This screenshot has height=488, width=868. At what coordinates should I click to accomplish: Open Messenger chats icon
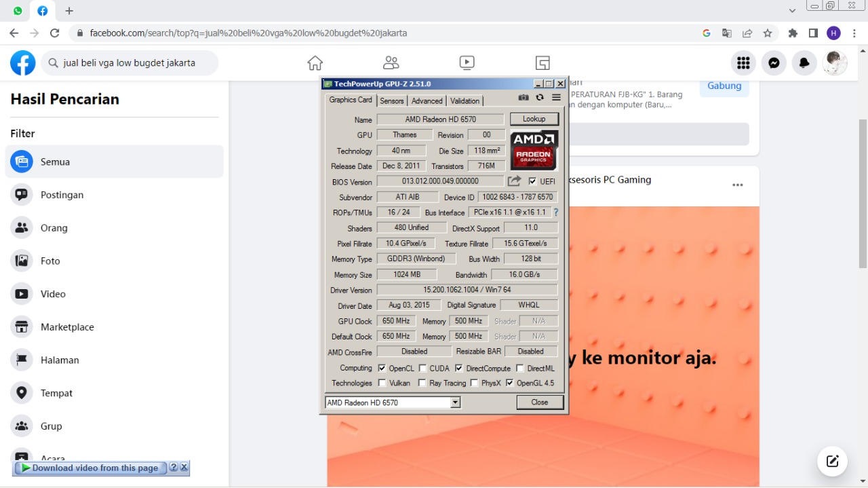point(774,63)
